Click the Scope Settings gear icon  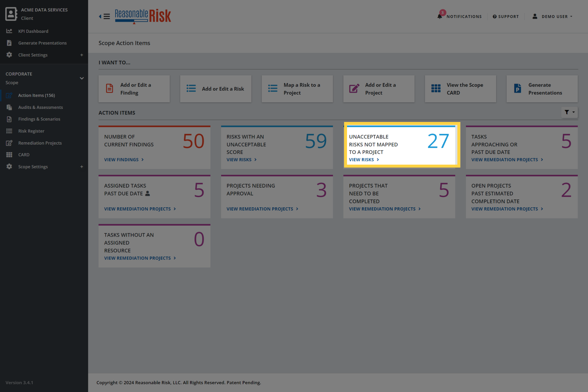point(9,166)
